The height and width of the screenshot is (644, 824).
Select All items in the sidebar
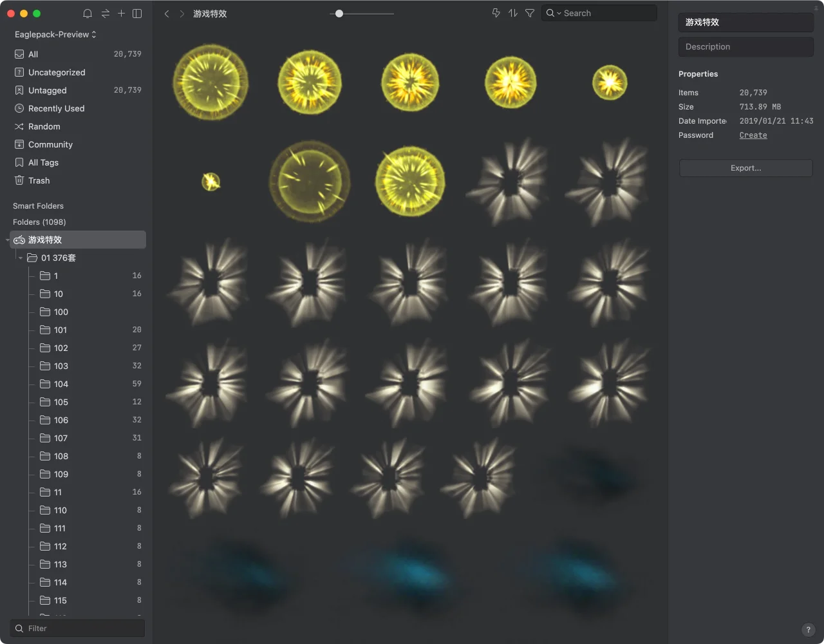pos(77,54)
